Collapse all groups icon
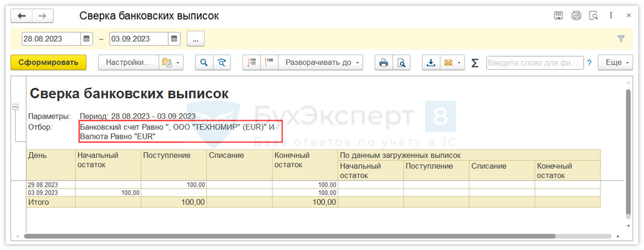Screen dimensions: 644x250 click(x=252, y=63)
